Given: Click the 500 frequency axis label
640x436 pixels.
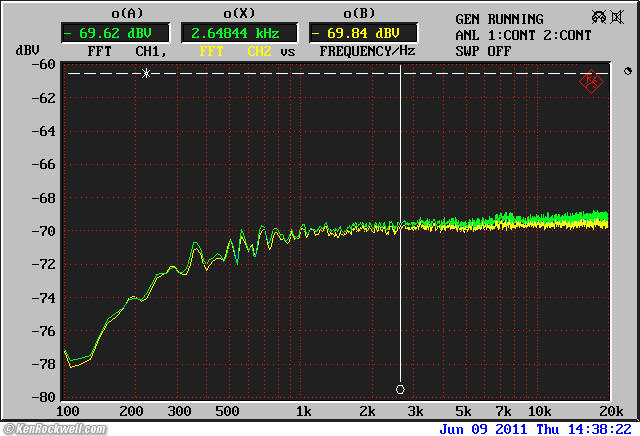Looking at the screenshot, I should pyautogui.click(x=227, y=411).
